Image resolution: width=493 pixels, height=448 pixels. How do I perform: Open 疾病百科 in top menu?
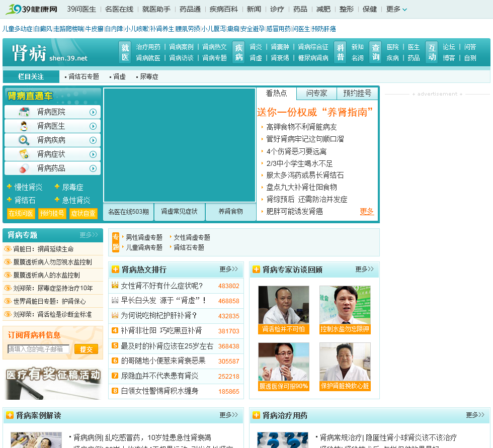223,9
